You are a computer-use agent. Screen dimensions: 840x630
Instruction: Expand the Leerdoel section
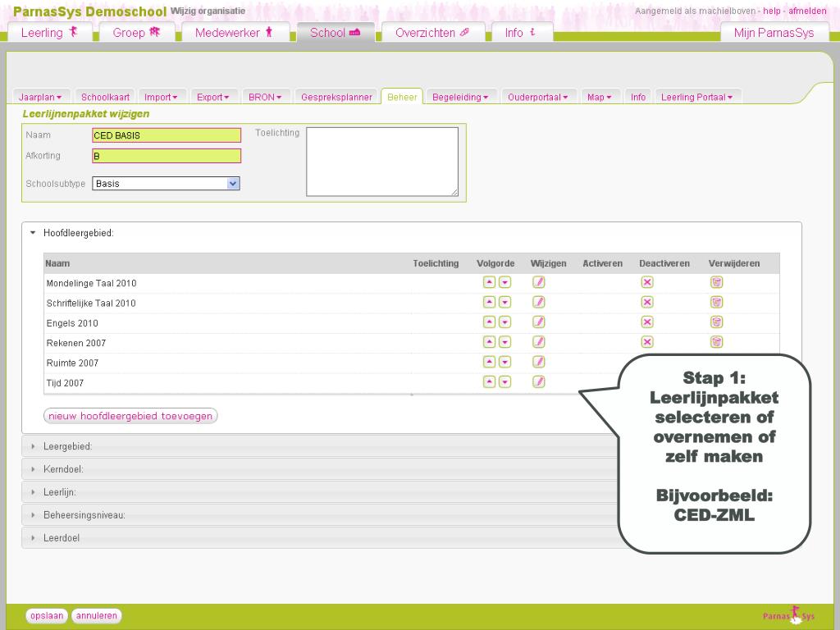click(x=33, y=538)
